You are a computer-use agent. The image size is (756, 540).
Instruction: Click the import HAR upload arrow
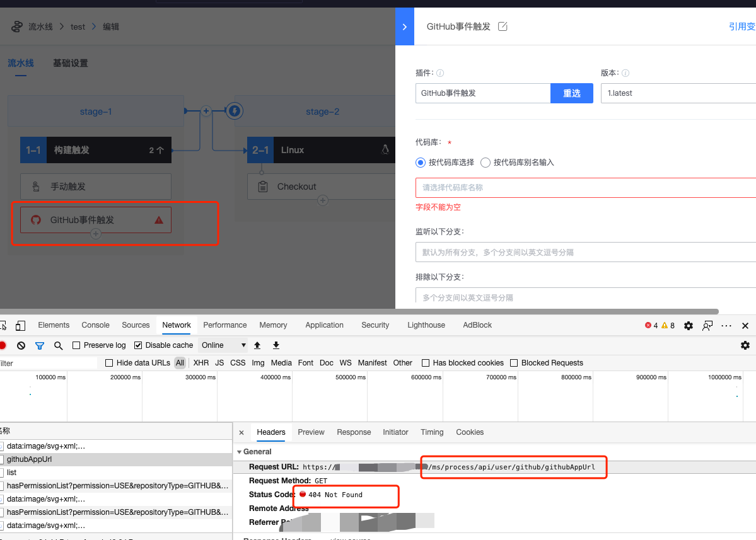pos(257,345)
